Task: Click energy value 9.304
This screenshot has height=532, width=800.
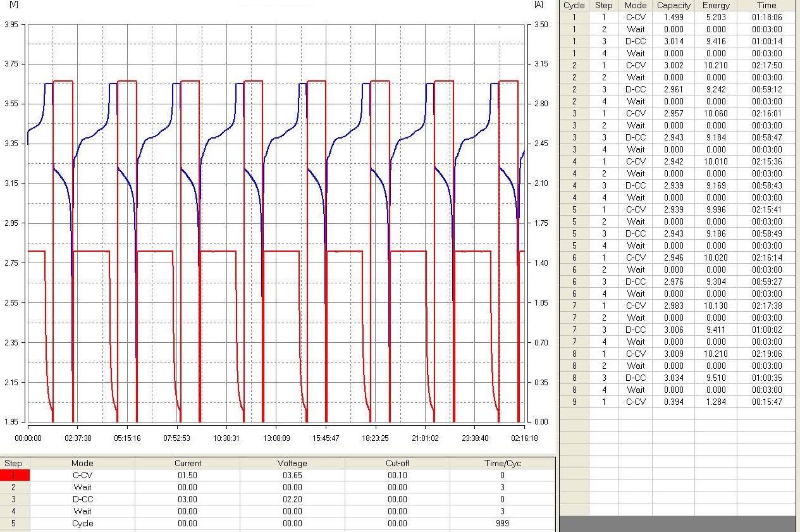Action: pos(716,281)
